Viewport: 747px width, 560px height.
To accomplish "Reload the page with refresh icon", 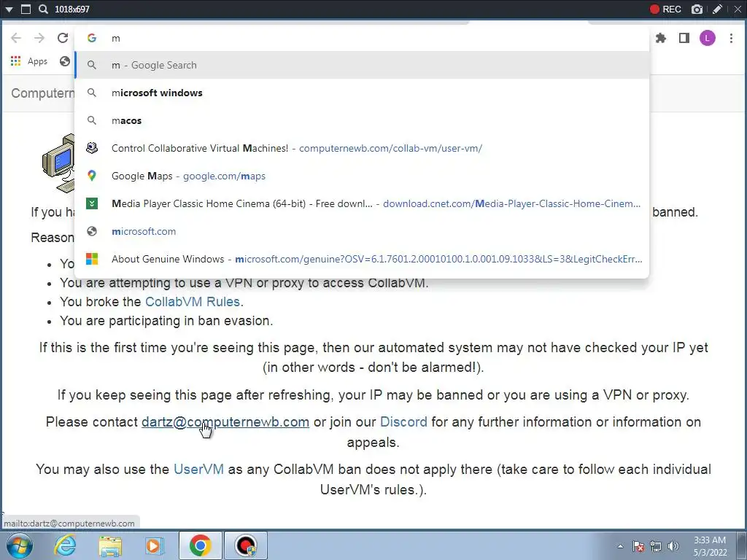I will click(x=63, y=38).
